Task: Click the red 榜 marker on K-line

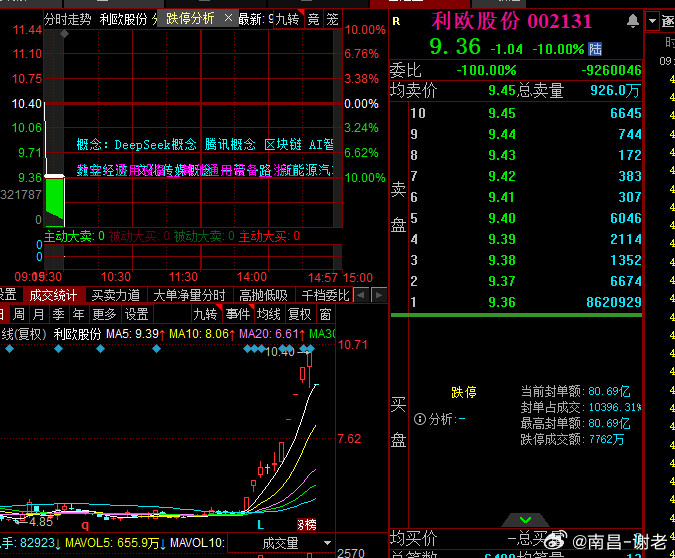Action: pos(307,525)
